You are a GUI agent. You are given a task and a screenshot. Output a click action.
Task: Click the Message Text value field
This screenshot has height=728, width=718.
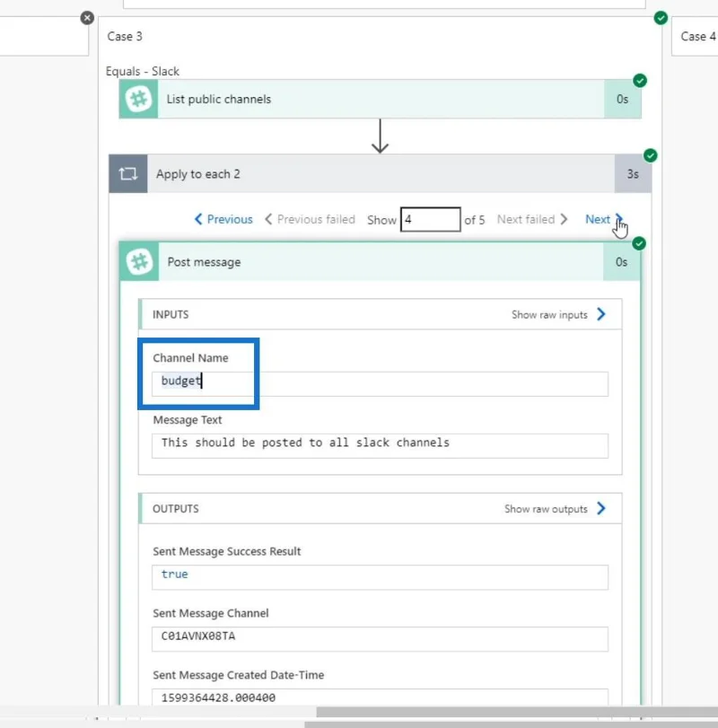click(x=380, y=446)
